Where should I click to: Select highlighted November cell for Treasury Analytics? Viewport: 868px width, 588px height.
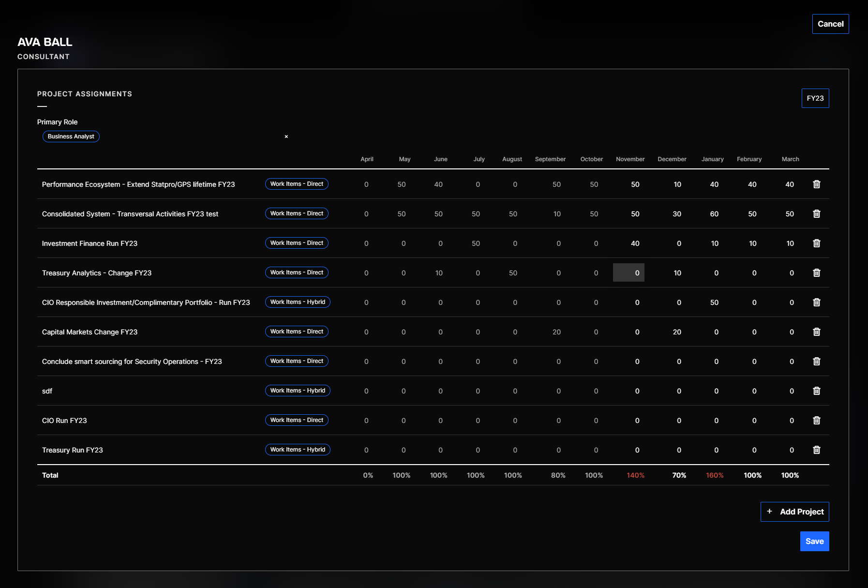tap(629, 273)
